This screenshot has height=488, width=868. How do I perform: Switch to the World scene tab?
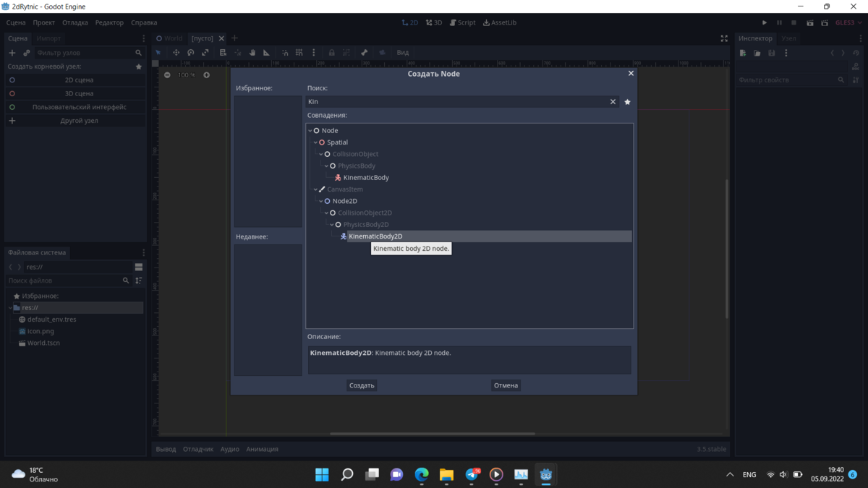pos(170,38)
